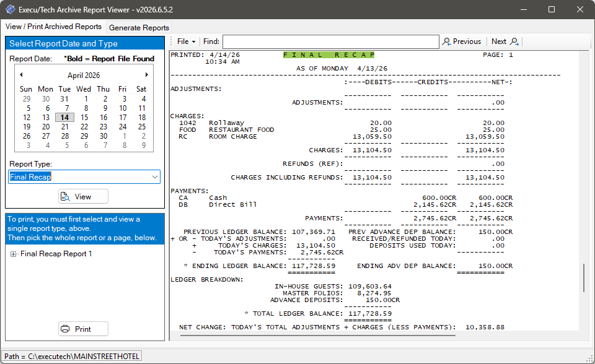Click the Select Report Date and Type header
This screenshot has height=364, width=595.
click(x=85, y=43)
